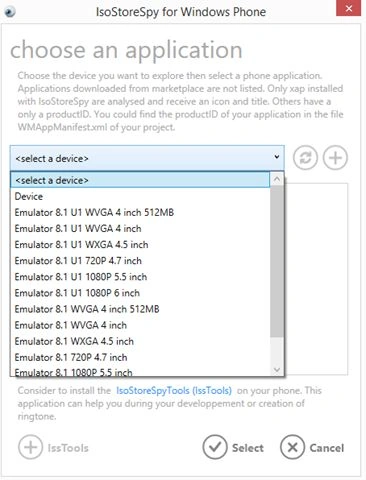Click the IsoStoreSpy app icon in title bar
Screen dimensions: 366x480
[10, 12]
